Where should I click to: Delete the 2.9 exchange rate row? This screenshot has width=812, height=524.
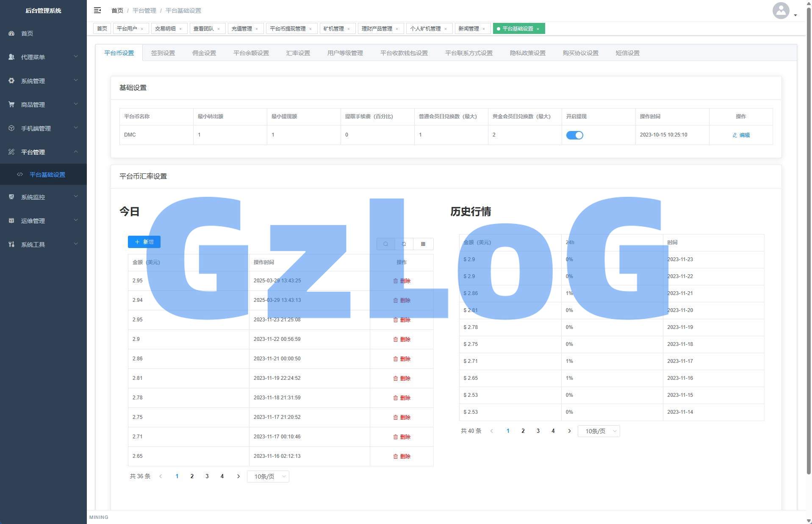point(402,339)
